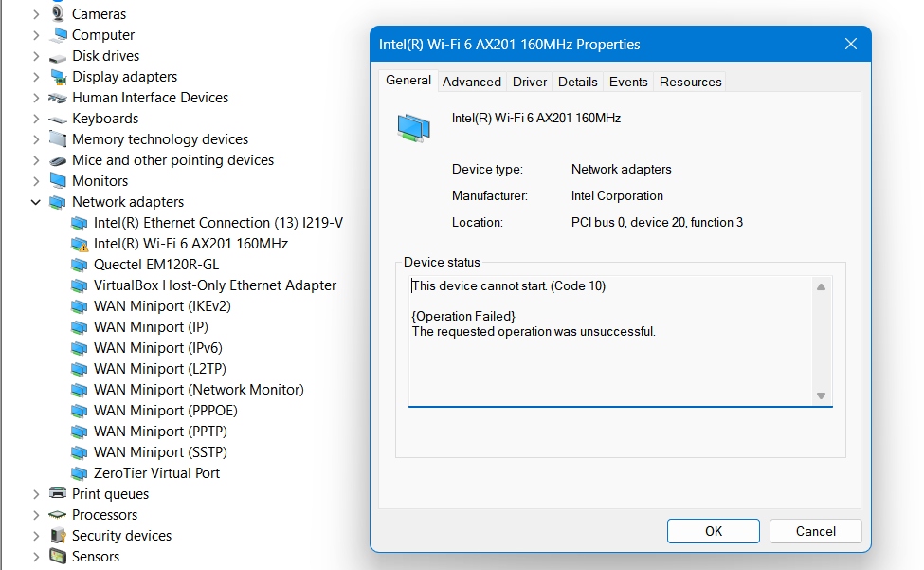The image size is (924, 570).
Task: Select the Intel(R) Wi-Fi 6 AX201 160MHz tree row
Action: coord(190,244)
